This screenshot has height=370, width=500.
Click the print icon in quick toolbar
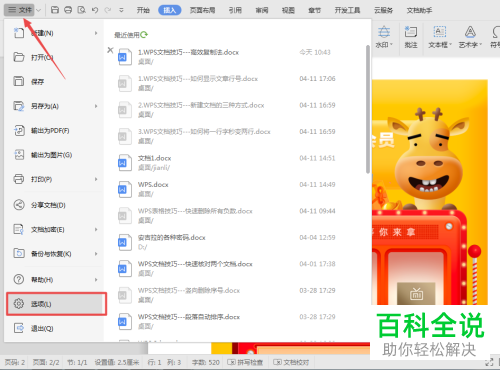point(68,10)
